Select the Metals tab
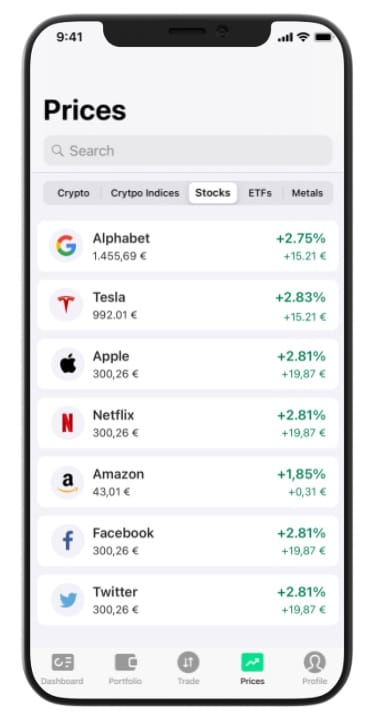Image resolution: width=370 pixels, height=723 pixels. (x=307, y=193)
